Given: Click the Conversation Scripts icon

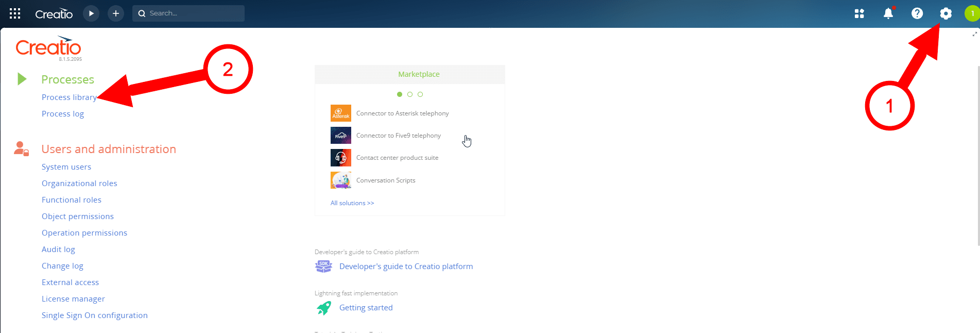Looking at the screenshot, I should click(x=341, y=180).
